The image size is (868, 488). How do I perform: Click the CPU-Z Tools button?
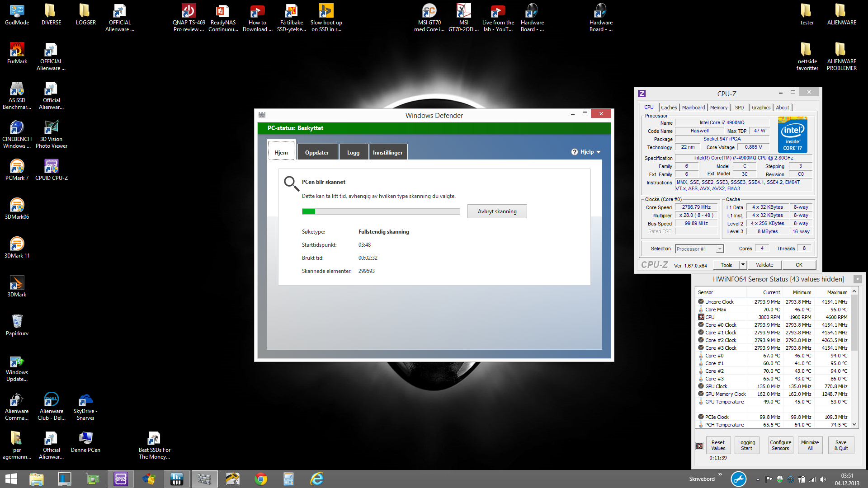726,265
